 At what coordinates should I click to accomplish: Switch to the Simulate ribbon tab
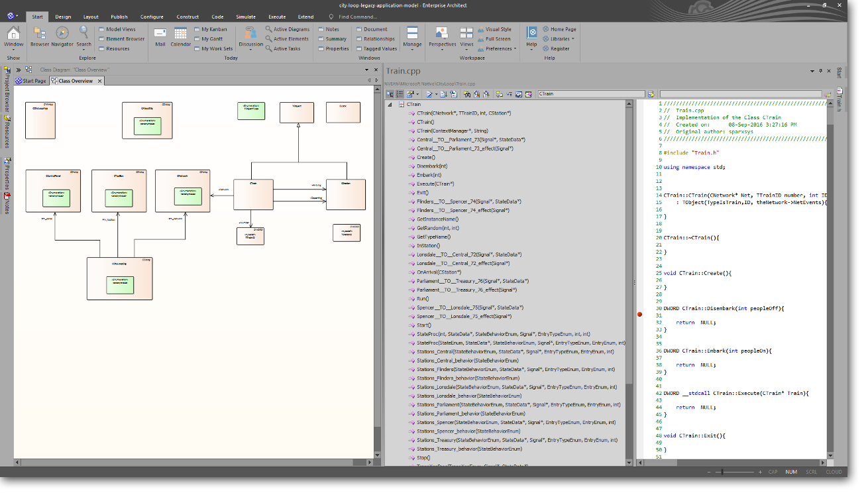coord(246,17)
